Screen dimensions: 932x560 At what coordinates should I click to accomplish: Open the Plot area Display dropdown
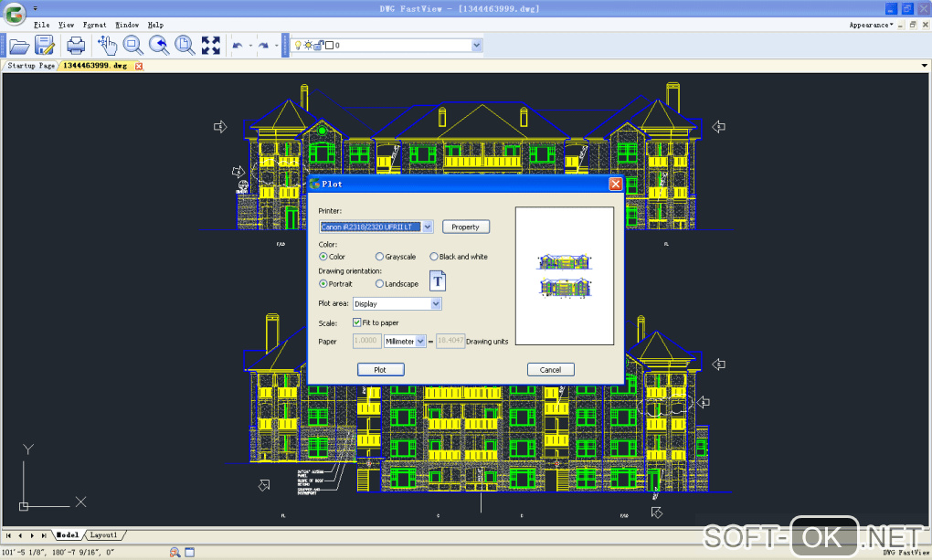tap(436, 304)
